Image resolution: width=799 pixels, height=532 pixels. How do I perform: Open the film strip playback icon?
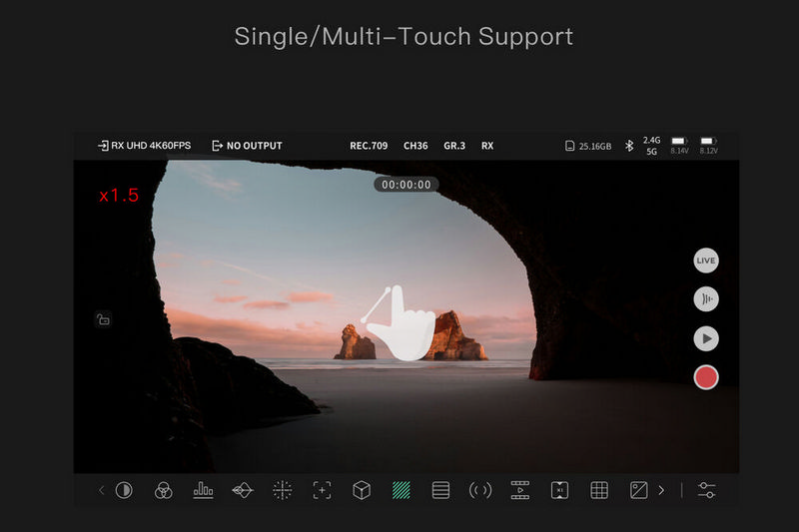point(520,490)
